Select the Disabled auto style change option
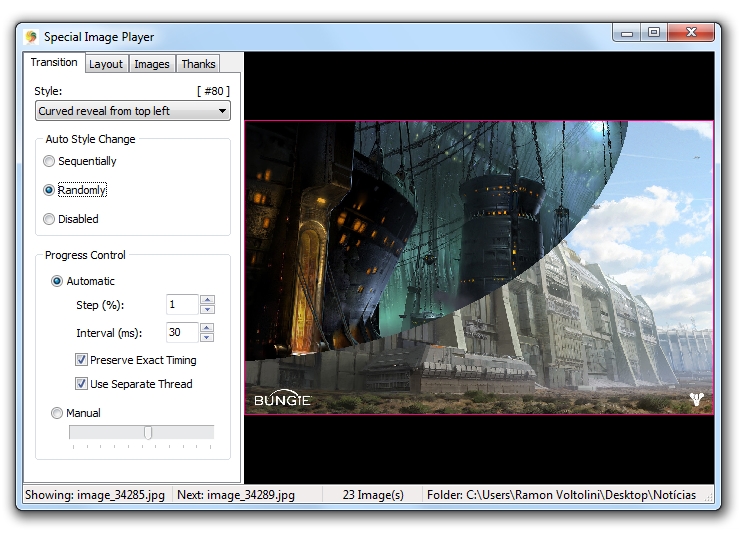739x533 pixels. pos(71,219)
